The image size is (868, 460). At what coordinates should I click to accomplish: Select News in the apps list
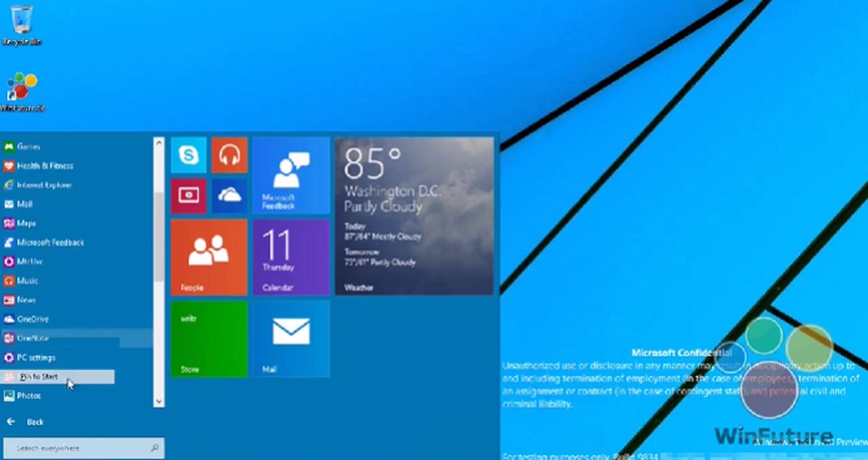pos(77,300)
